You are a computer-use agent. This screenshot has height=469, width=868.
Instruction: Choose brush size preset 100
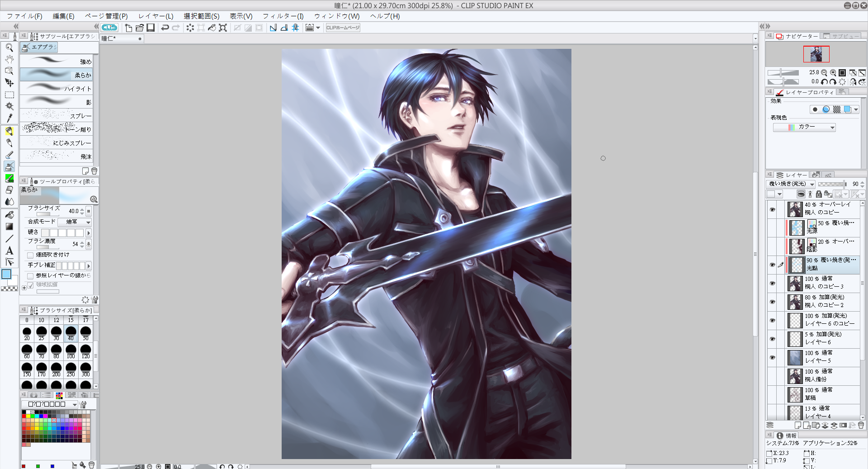point(71,351)
